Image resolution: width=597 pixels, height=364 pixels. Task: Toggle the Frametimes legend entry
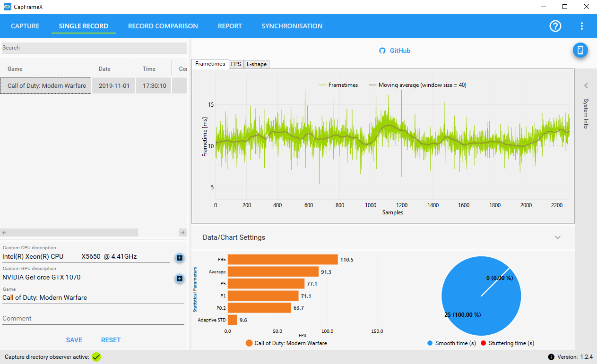338,85
